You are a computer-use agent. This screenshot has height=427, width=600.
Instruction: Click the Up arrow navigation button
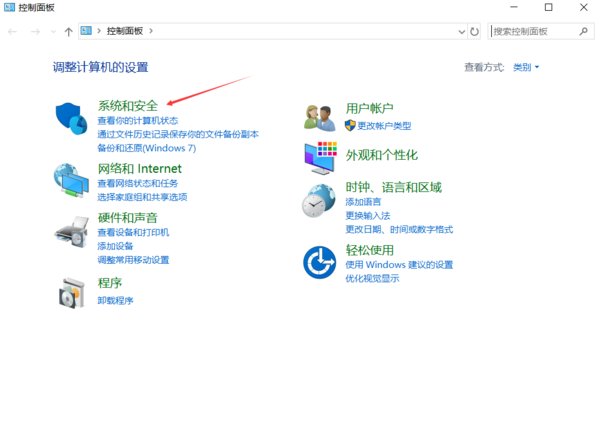68,31
